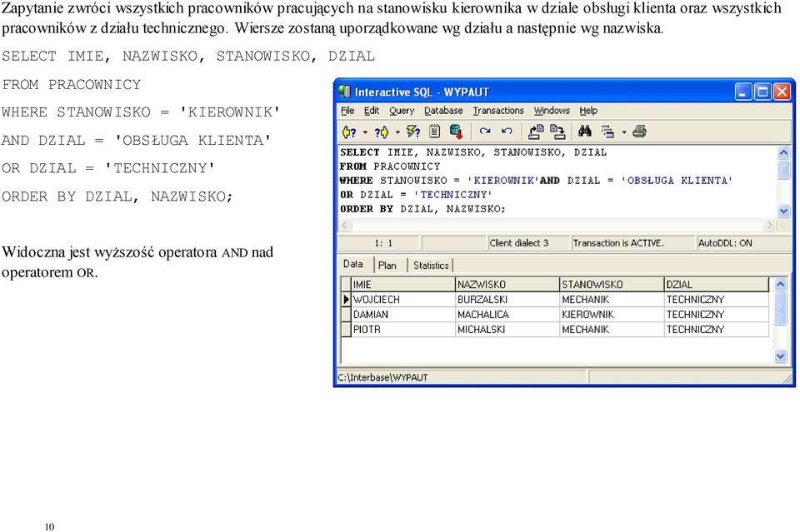The height and width of the screenshot is (532, 800).
Task: Click inside the SQL query editor text
Action: [557, 181]
